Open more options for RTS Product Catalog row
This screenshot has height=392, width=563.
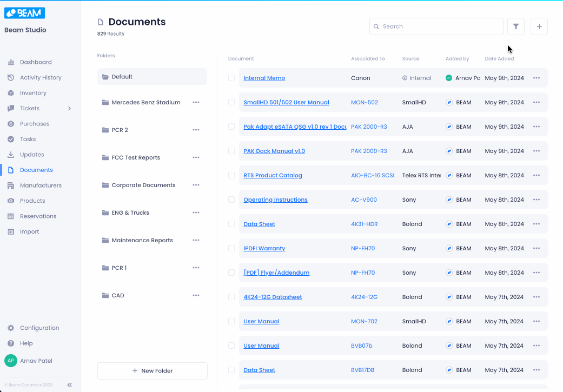536,175
